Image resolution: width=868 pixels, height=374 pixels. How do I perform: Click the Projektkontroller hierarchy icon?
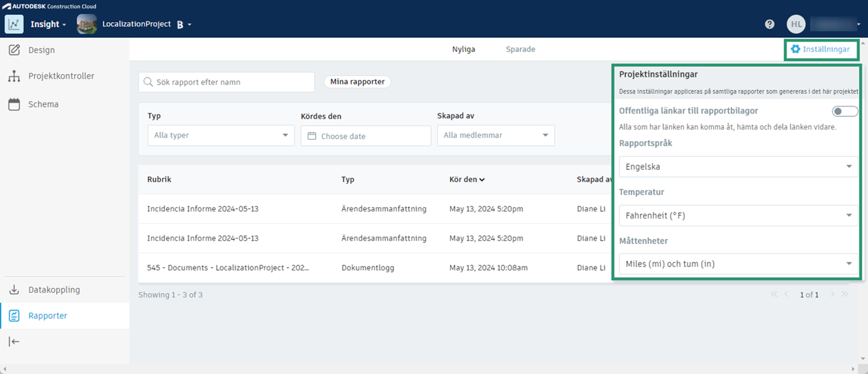(14, 76)
